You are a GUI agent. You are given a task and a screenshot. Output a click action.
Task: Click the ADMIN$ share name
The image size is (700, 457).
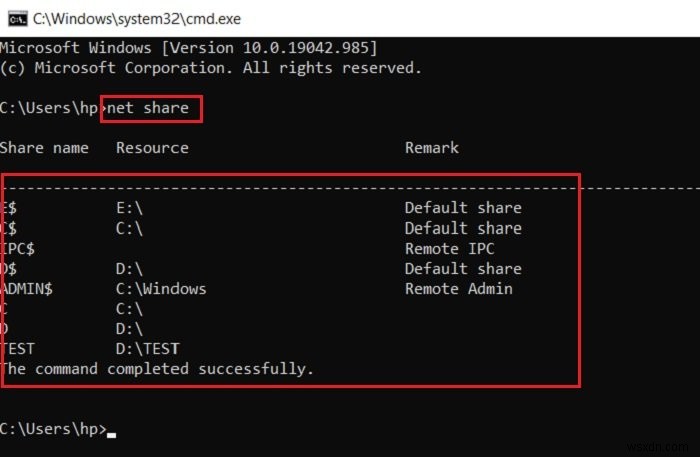point(29,288)
